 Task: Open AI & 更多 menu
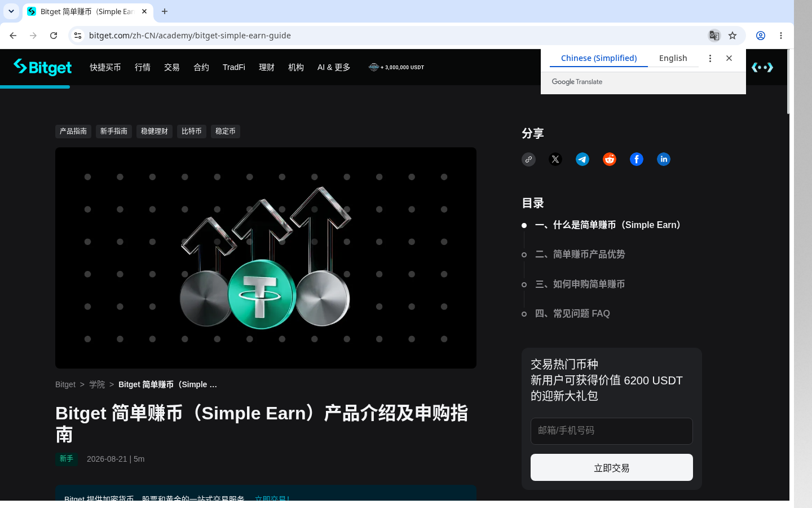point(334,67)
